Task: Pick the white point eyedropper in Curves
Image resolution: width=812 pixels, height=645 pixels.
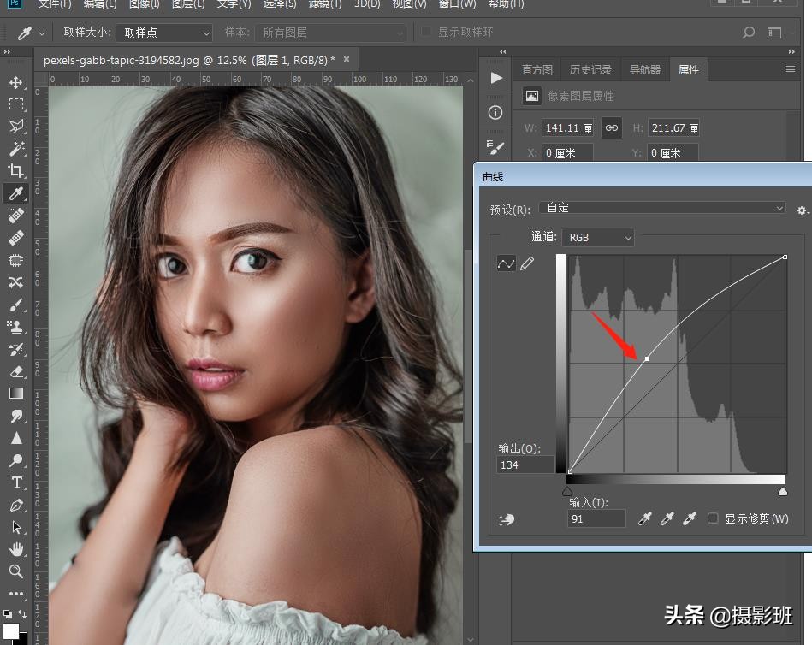Action: coord(690,518)
